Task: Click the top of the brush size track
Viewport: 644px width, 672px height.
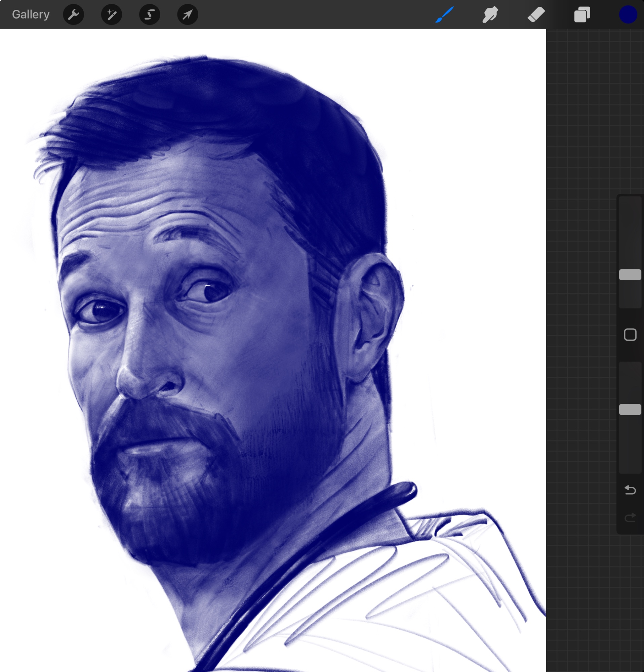Action: [x=630, y=203]
